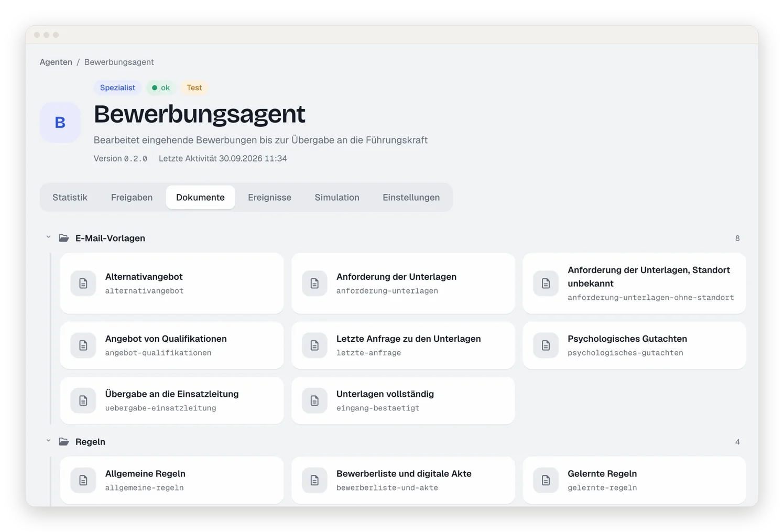Open Letzte Anfrage zu den Unterlagen title
Screen dimensions: 784x532
(408, 339)
